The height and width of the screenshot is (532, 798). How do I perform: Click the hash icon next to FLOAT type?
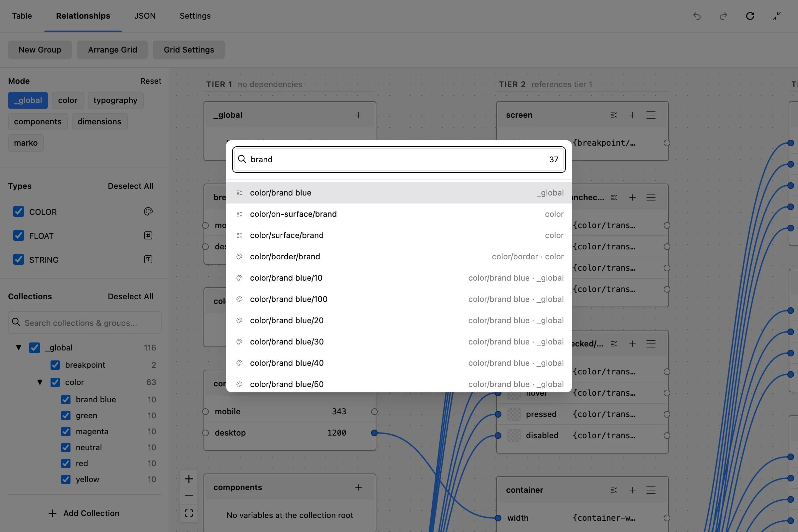point(148,235)
